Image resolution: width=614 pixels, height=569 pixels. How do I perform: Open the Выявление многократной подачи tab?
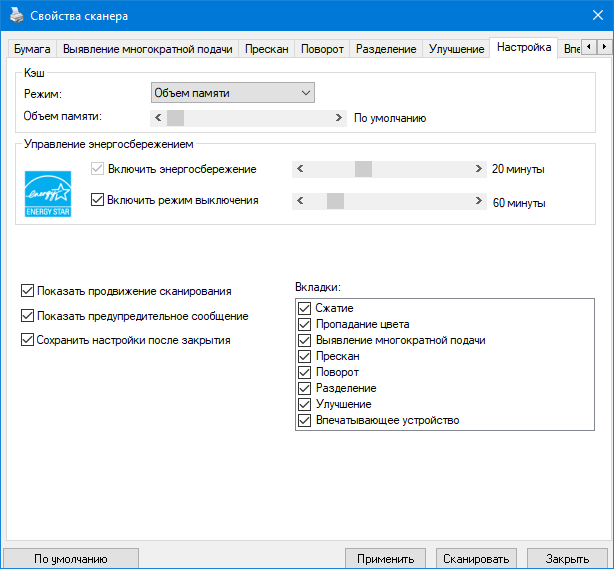tap(148, 49)
